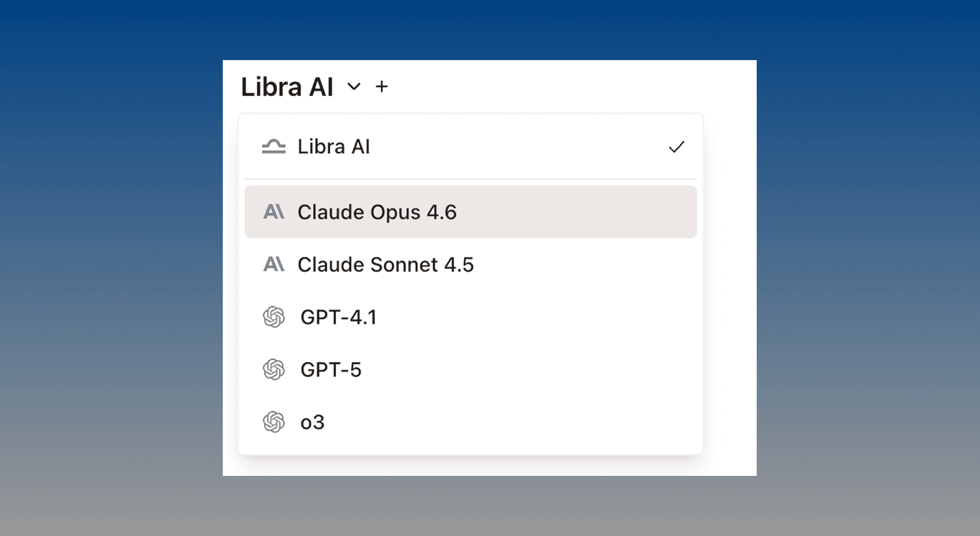
Task: Pick GPT-5 from the model list
Action: tap(331, 370)
